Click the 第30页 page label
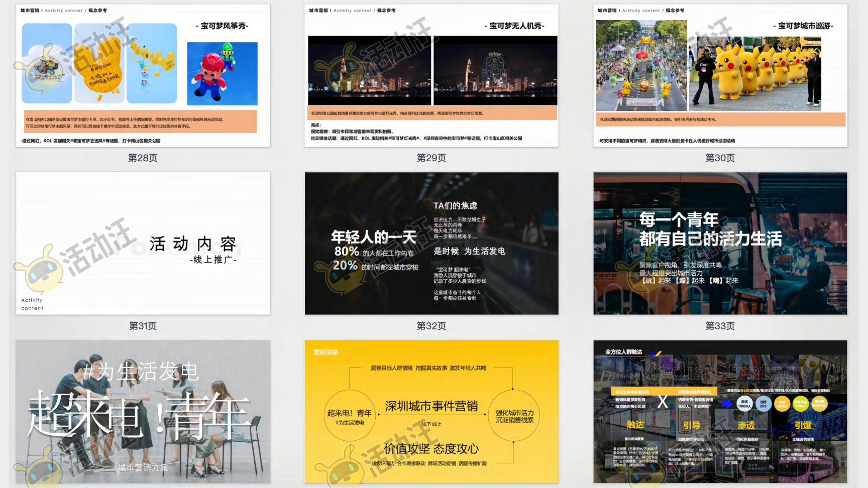The image size is (868, 488). (720, 158)
